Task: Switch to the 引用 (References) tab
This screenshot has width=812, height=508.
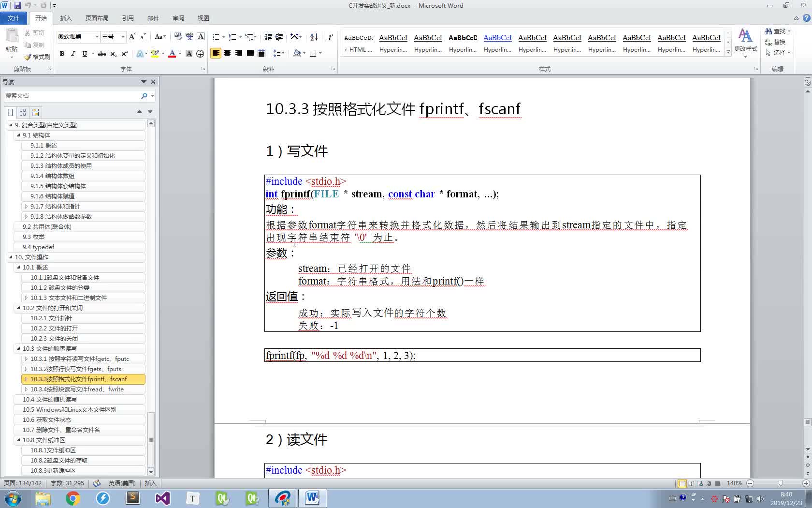Action: [128, 18]
